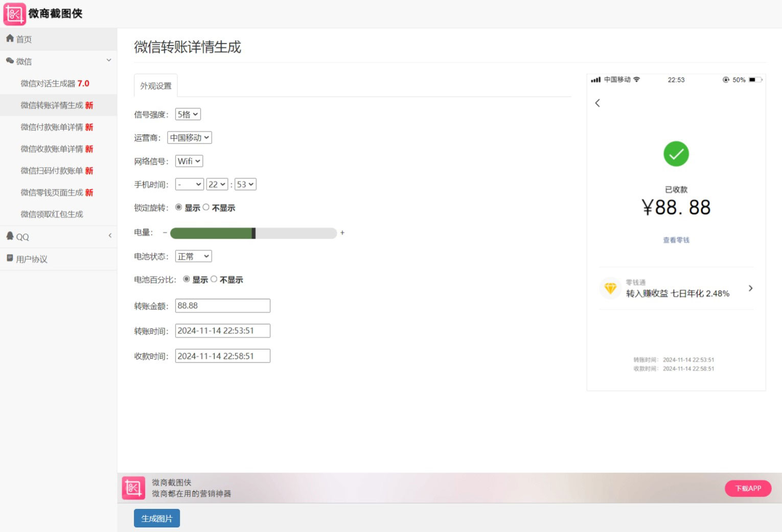Click the 微商截图侠 logo icon in header
782x532 pixels.
14,14
